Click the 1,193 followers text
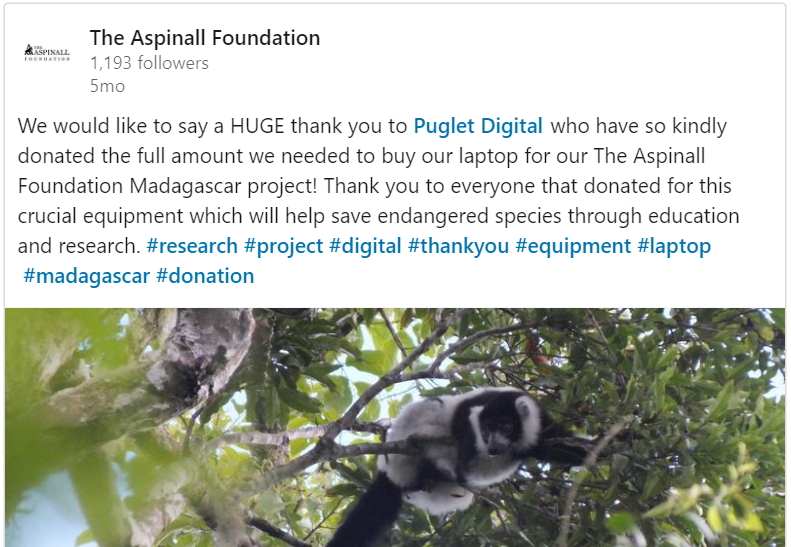The width and height of the screenshot is (791, 547). (149, 63)
